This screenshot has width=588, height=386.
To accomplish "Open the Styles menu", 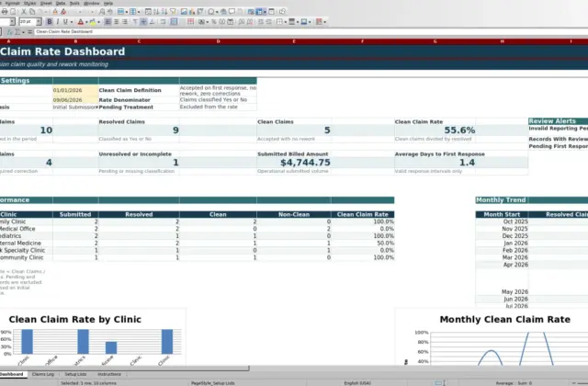I will 30,3.
